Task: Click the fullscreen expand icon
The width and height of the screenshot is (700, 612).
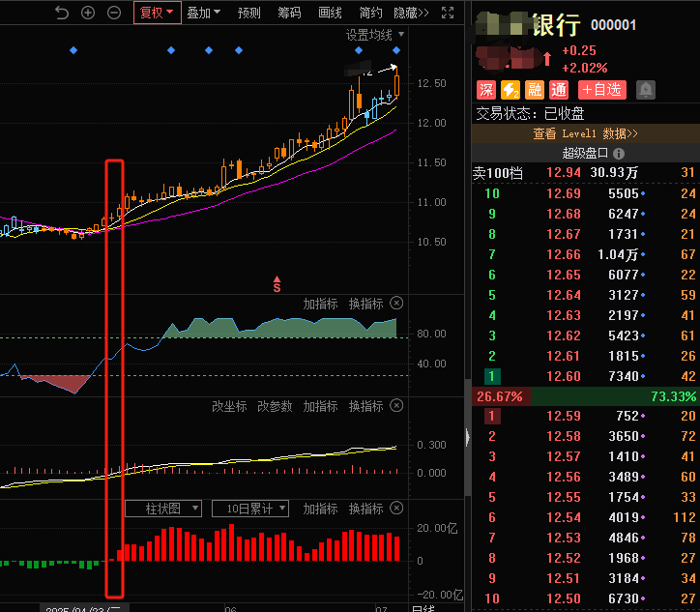Action: coord(447,13)
